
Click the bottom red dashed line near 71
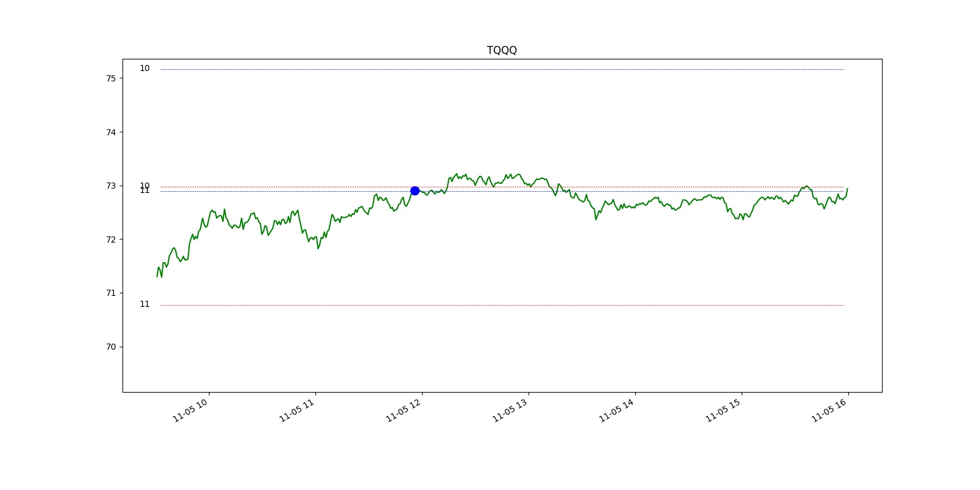(x=502, y=305)
